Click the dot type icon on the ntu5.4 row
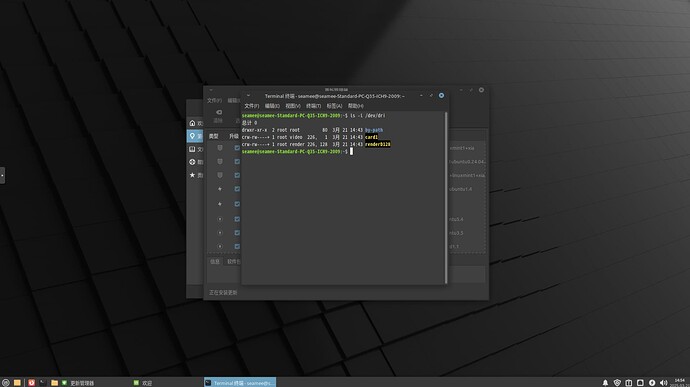Image resolution: width=690 pixels, height=387 pixels. [220, 219]
